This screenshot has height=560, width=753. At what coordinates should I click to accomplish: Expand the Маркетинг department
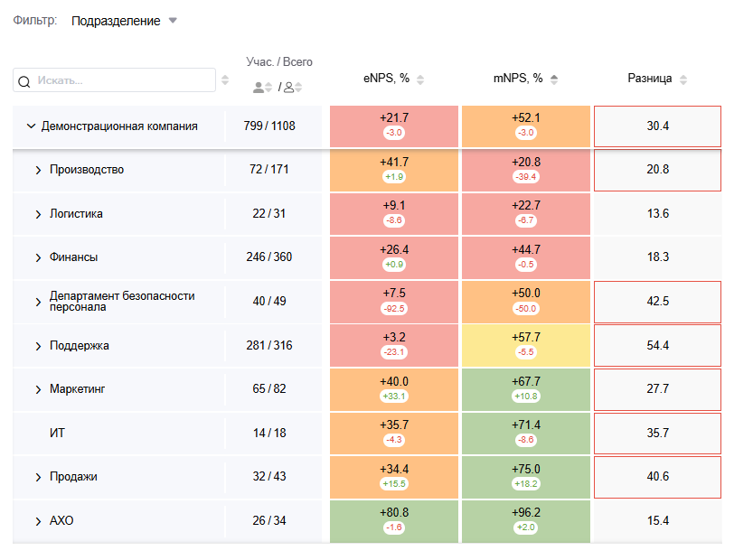[38, 389]
